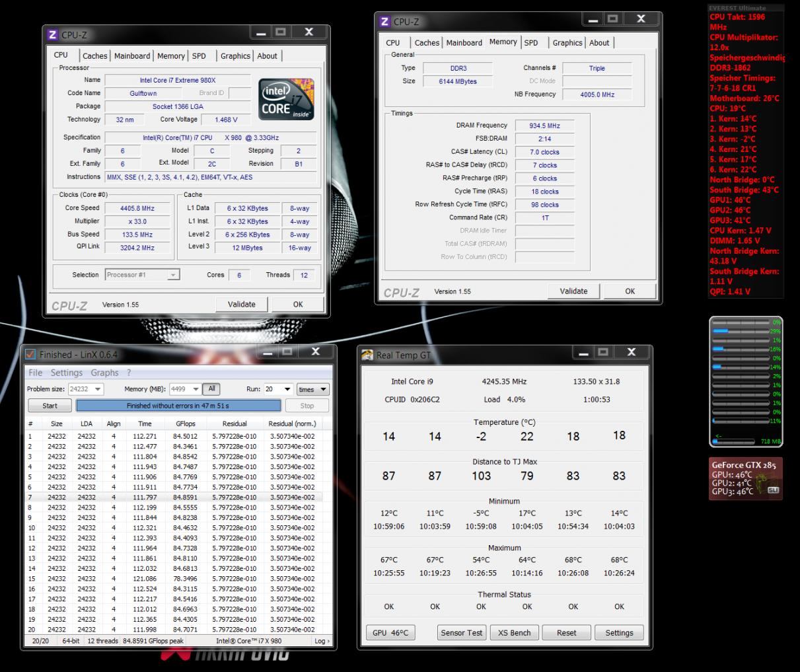Image resolution: width=800 pixels, height=672 pixels.
Task: Open the Caches tab in left CPU-Z window
Action: [x=94, y=56]
